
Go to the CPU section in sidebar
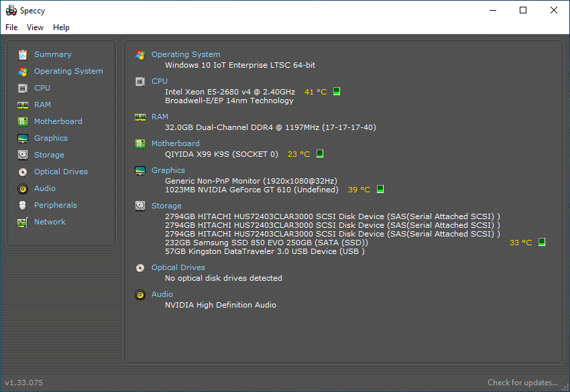pos(42,88)
